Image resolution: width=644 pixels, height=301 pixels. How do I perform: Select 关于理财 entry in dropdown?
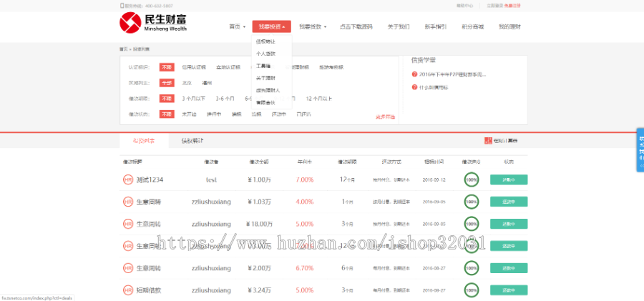[x=265, y=78]
